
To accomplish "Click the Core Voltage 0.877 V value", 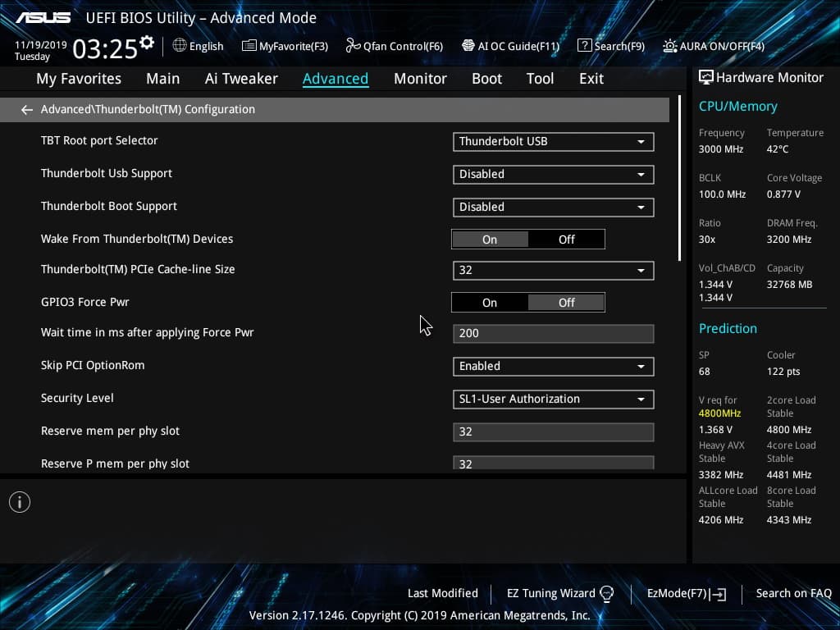I will 783,194.
